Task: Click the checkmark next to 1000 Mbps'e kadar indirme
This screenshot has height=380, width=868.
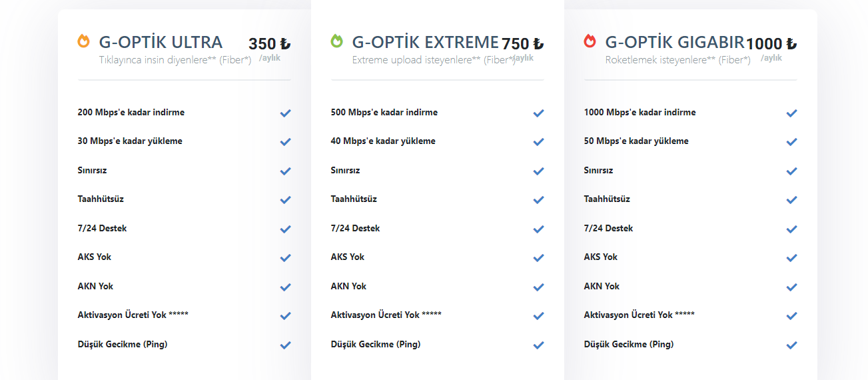Action: coord(791,113)
